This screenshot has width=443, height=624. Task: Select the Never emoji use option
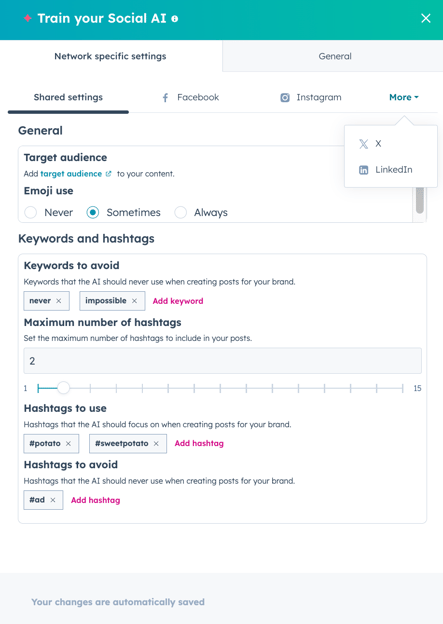click(31, 213)
